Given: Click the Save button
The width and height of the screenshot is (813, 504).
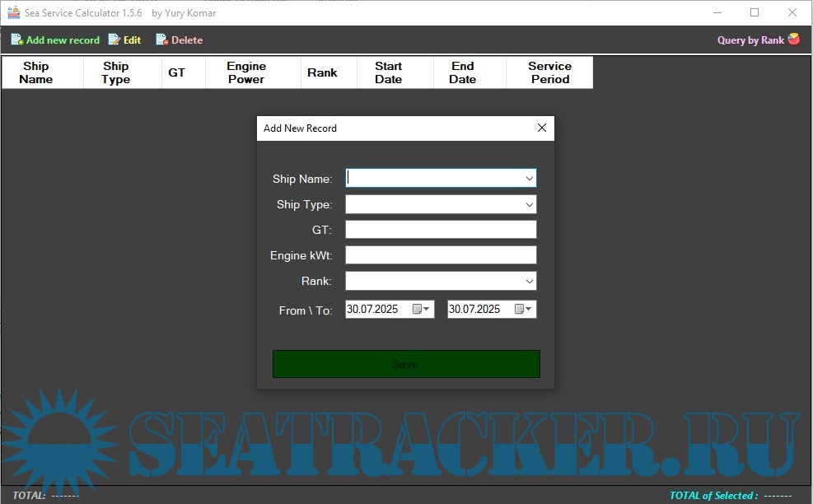Looking at the screenshot, I should point(406,364).
